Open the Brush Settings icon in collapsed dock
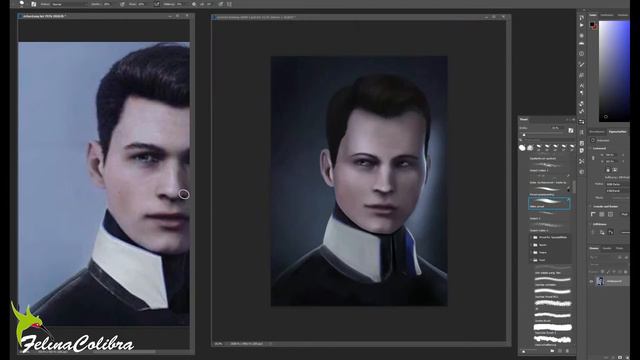The width and height of the screenshot is (640, 360). 582,75
